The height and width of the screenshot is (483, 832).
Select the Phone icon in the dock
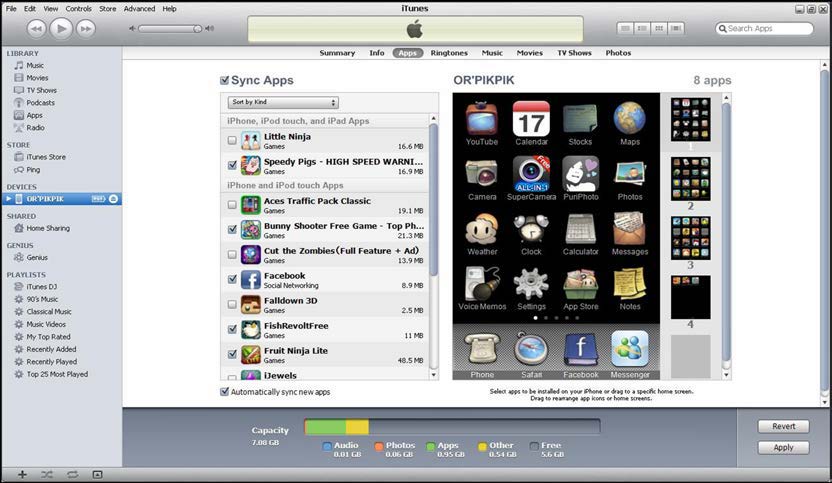point(482,350)
